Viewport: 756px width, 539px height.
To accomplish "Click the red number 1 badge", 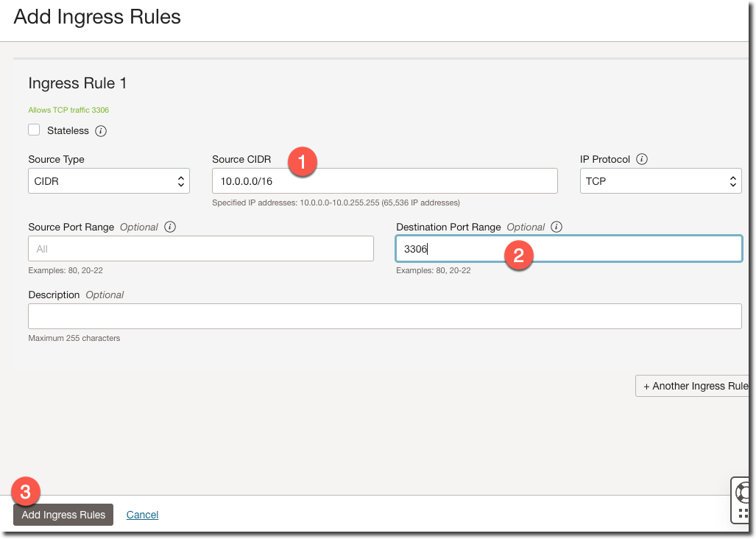I will (303, 162).
